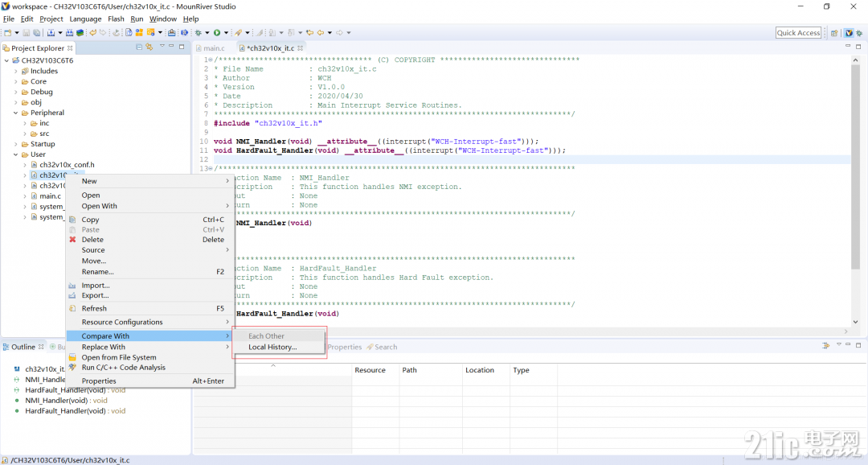Image resolution: width=868 pixels, height=465 pixels.
Task: Open dropdown next to Debug icon
Action: 207,33
